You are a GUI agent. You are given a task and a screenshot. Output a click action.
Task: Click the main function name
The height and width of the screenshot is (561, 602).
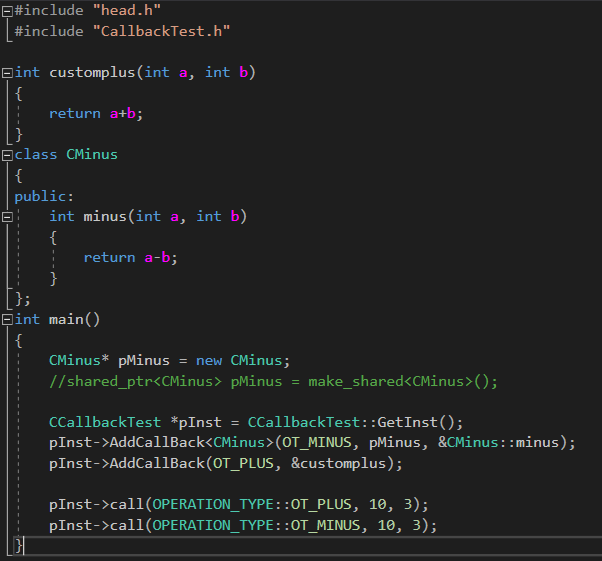[66, 319]
